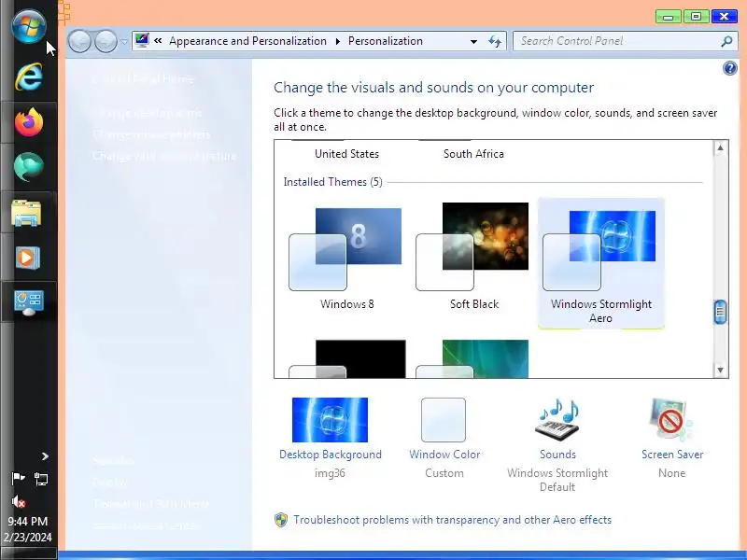Click the search magnifier icon
The width and height of the screenshot is (747, 560).
tap(727, 41)
